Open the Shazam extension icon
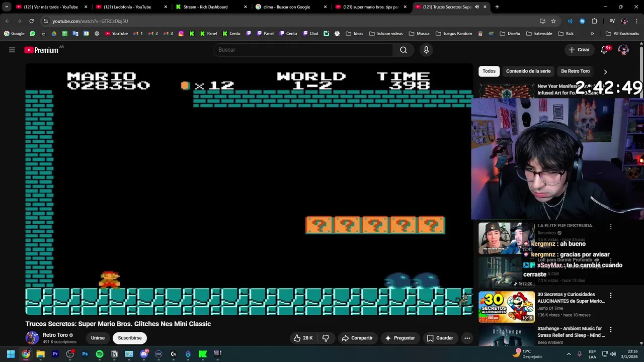644x362 pixels. (x=582, y=21)
